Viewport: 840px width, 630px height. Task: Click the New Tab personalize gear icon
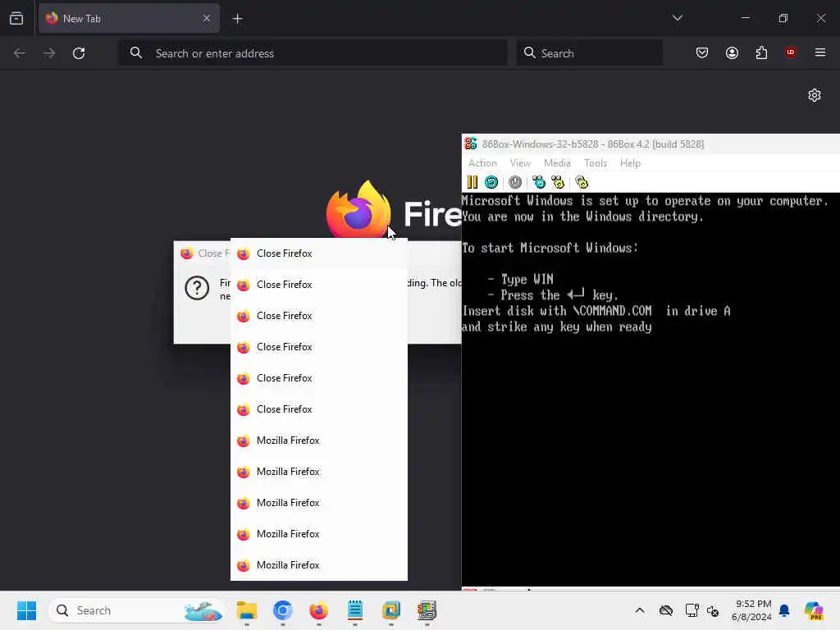point(815,95)
